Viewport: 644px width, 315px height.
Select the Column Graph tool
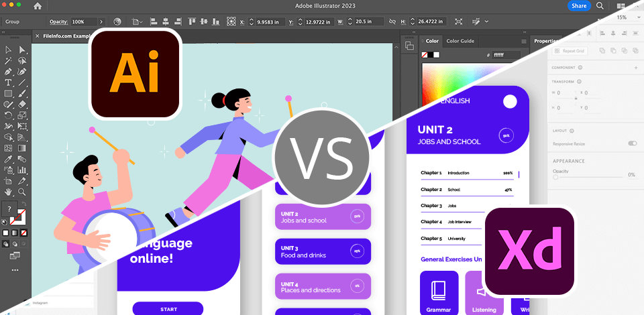[x=22, y=170]
